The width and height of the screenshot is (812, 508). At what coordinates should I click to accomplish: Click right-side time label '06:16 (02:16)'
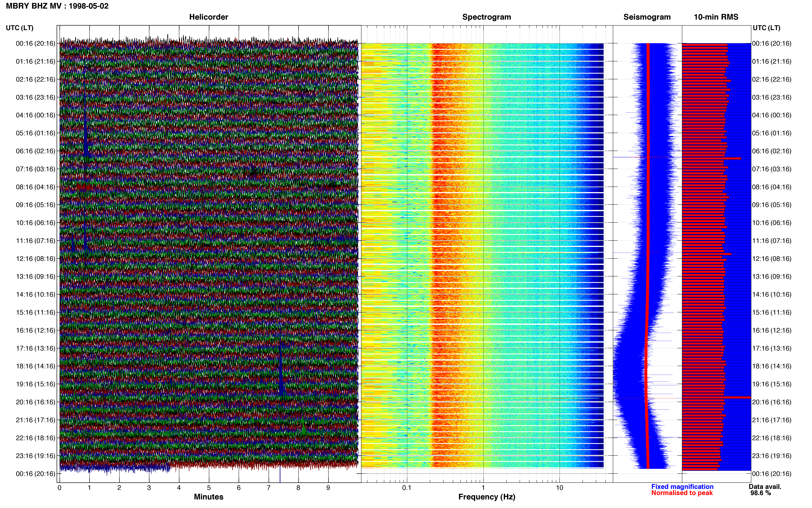coord(772,151)
